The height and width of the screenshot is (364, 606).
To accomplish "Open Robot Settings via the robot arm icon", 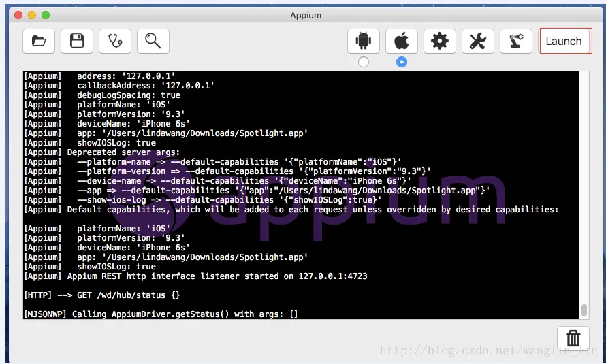I will pyautogui.click(x=516, y=41).
